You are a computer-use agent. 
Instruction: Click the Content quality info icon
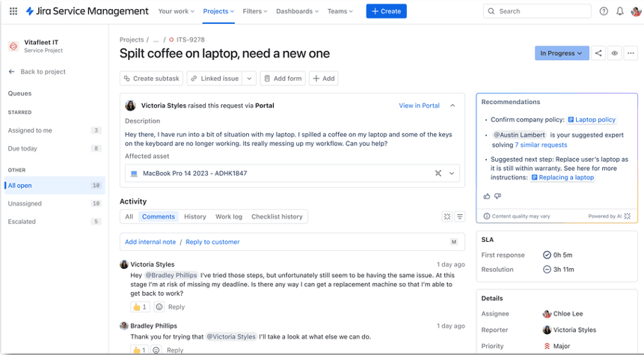pyautogui.click(x=487, y=216)
